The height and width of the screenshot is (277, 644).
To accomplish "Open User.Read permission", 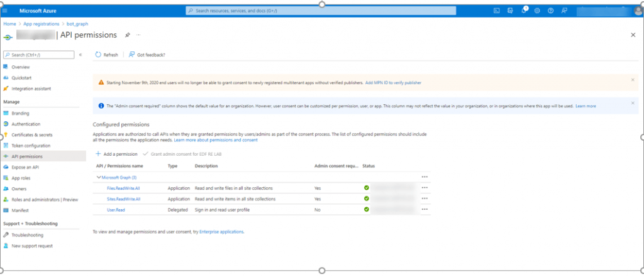I will pos(116,210).
